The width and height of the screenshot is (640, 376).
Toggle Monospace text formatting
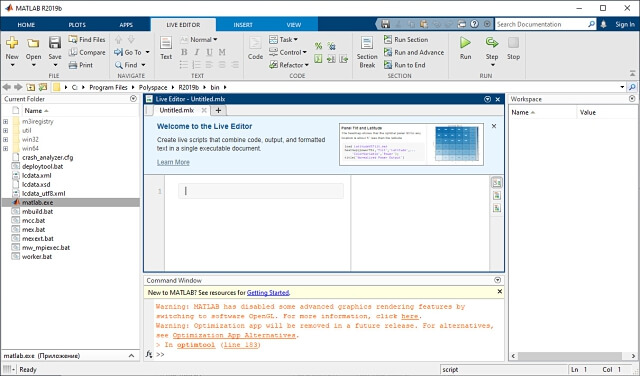pyautogui.click(x=222, y=52)
